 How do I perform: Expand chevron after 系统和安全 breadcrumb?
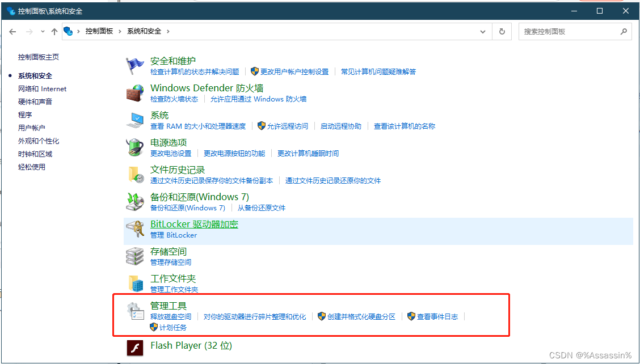168,31
